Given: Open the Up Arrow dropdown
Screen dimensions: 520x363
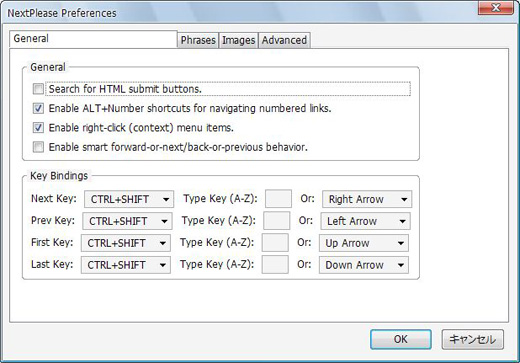Looking at the screenshot, I should tap(364, 243).
